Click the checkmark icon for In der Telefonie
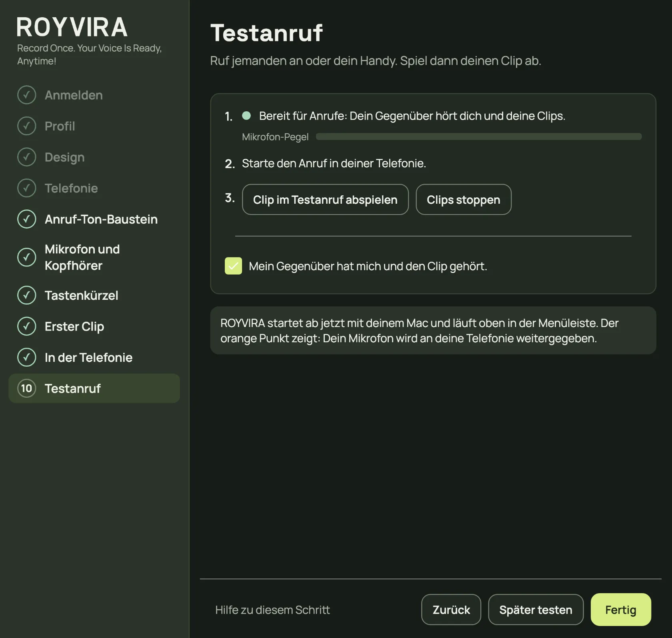Screen dimensions: 672x638 [26, 357]
